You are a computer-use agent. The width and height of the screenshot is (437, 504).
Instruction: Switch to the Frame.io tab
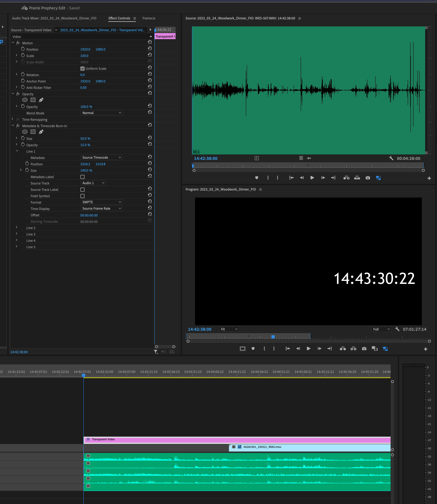tap(149, 18)
